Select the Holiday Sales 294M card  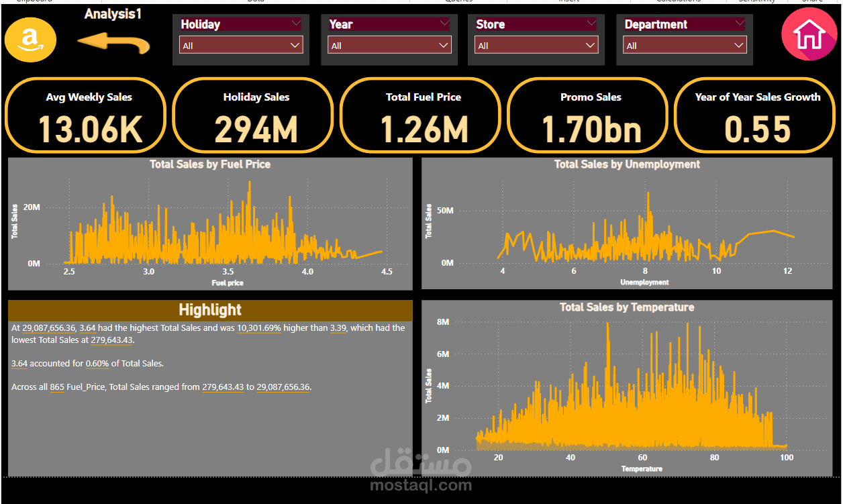(253, 115)
